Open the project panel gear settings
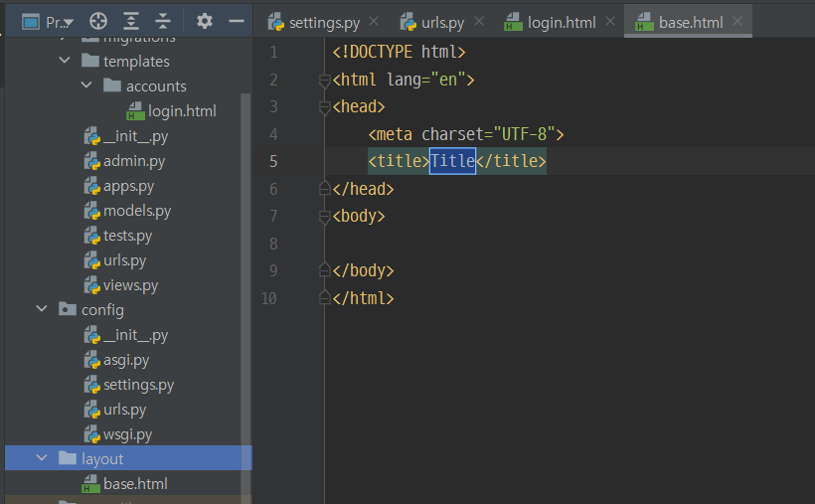Image resolution: width=815 pixels, height=504 pixels. (205, 21)
